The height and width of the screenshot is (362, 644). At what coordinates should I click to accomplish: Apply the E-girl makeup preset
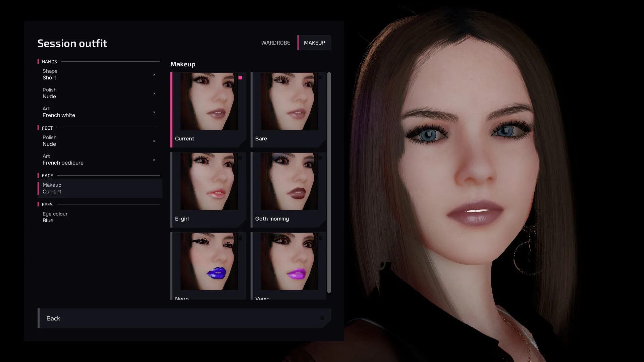coord(208,190)
